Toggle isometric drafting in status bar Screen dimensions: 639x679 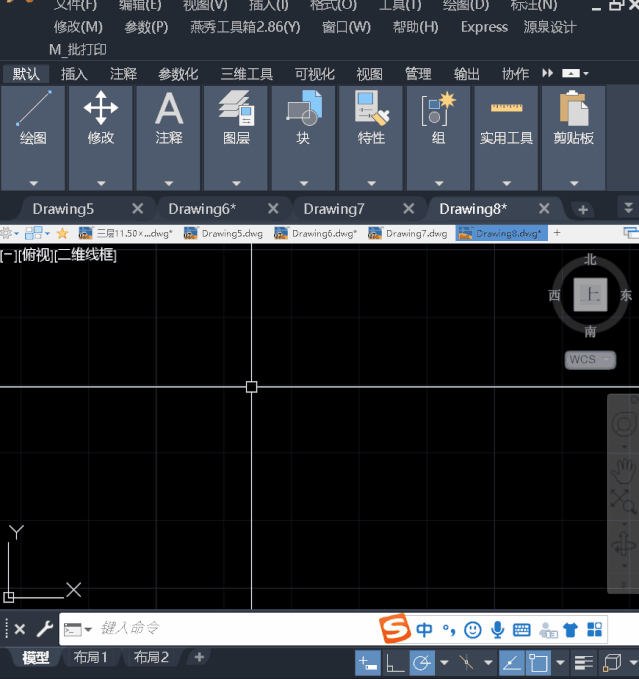(466, 663)
